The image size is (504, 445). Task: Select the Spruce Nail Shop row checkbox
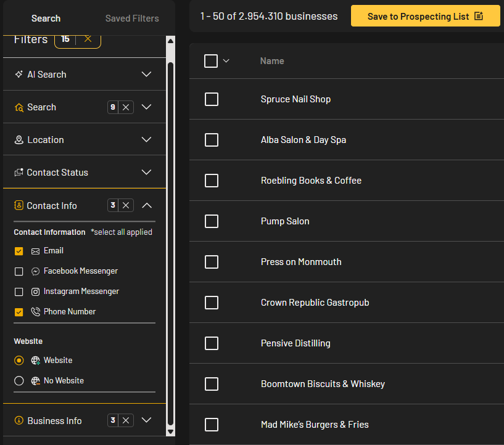[x=212, y=99]
